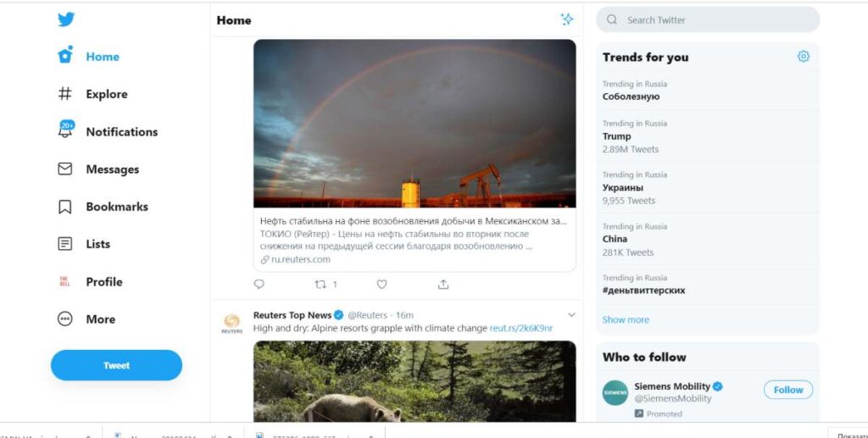Go to the Home menu item
This screenshot has width=868, height=438.
click(102, 57)
